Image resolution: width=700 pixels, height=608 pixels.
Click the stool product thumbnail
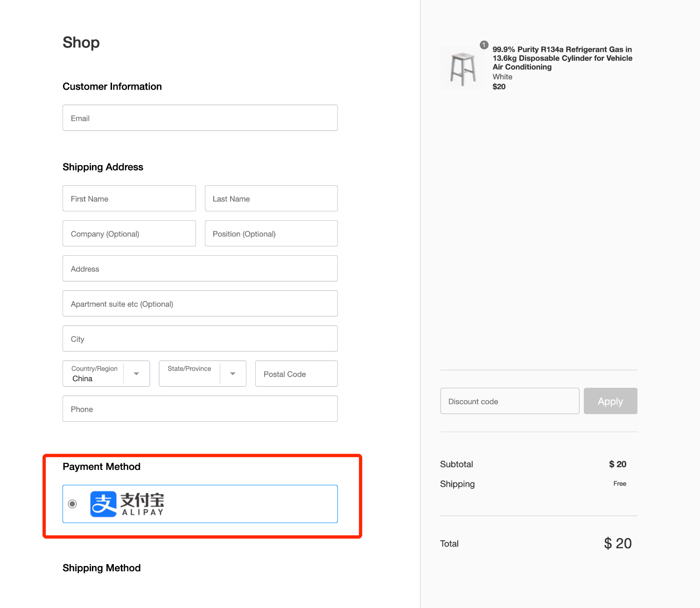tap(462, 69)
